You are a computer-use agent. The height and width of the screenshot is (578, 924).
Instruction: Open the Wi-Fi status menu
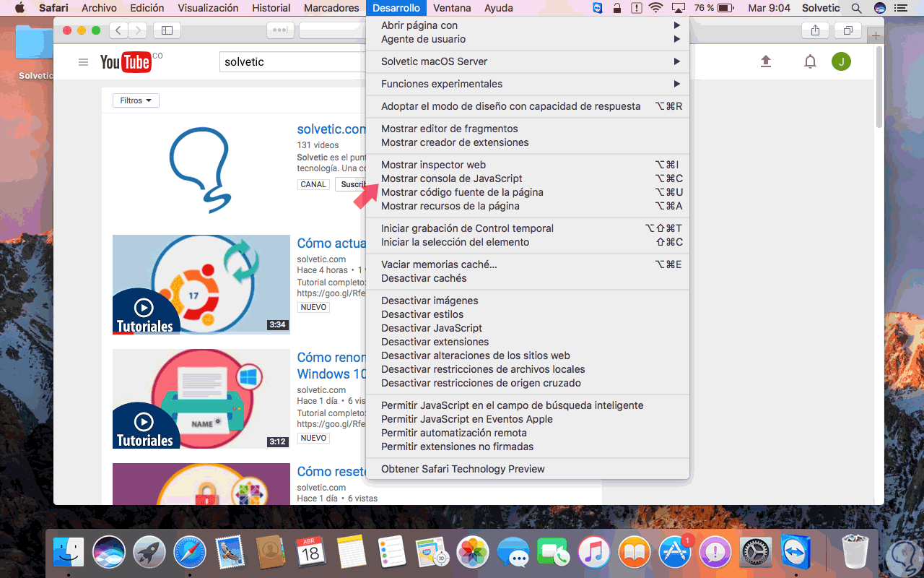[655, 8]
